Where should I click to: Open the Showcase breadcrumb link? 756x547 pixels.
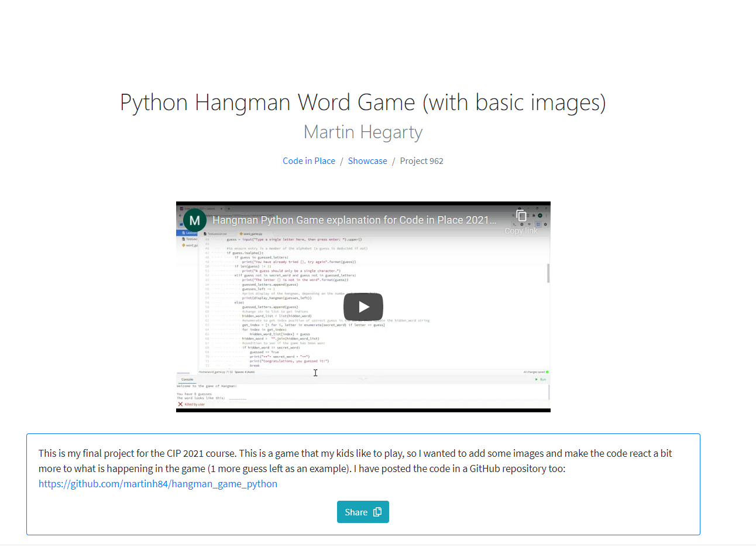(x=367, y=161)
